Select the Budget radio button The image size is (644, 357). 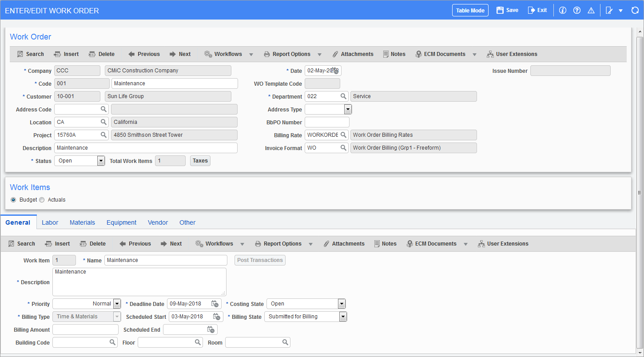pos(13,199)
